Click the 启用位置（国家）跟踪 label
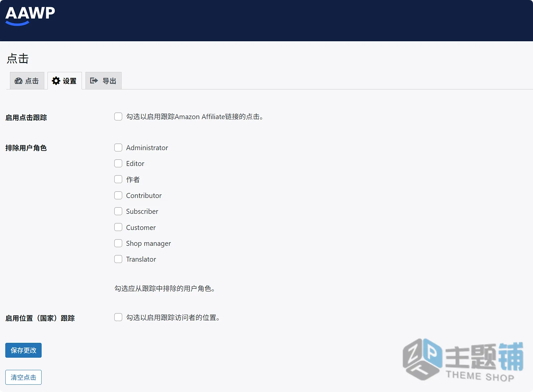This screenshot has height=392, width=533. coord(40,318)
